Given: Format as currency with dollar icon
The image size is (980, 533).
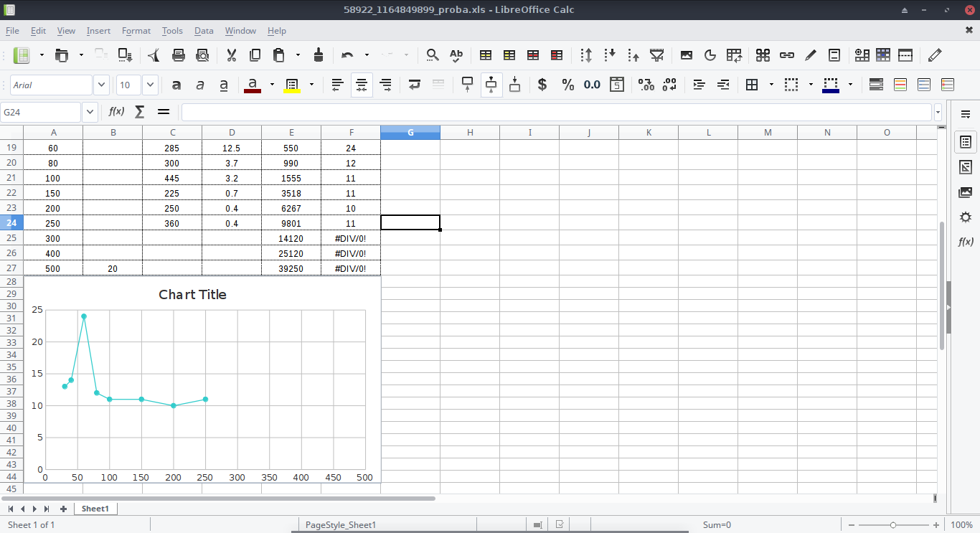Looking at the screenshot, I should [542, 85].
